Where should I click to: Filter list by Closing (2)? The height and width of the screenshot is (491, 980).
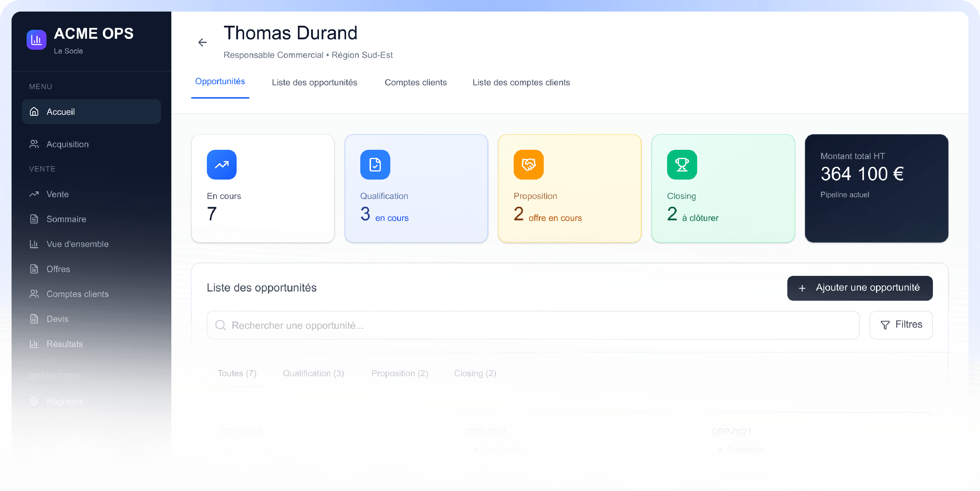475,373
